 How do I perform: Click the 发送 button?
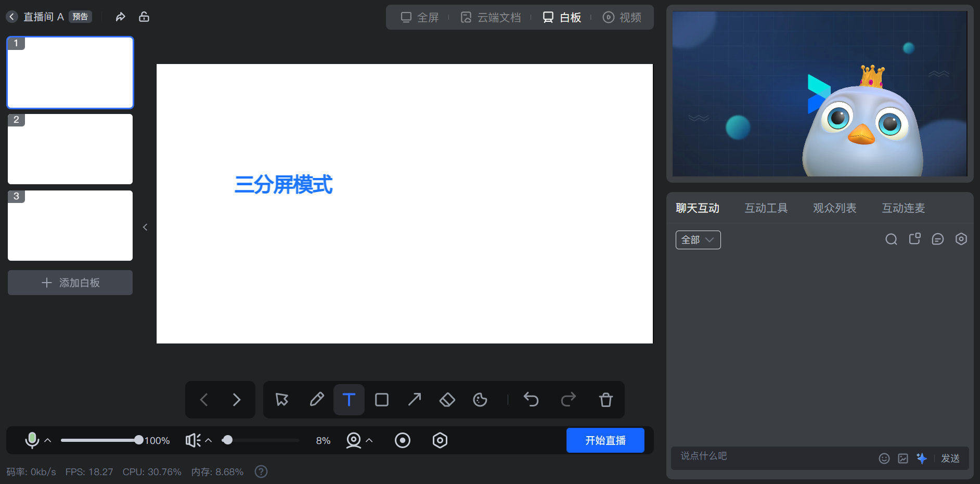950,458
